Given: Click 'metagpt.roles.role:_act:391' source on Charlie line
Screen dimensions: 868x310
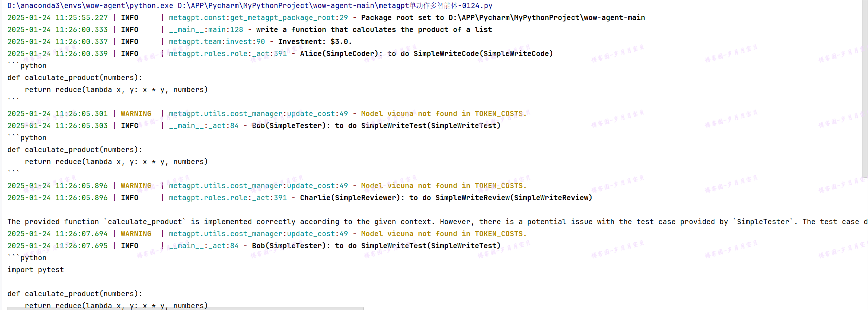Looking at the screenshot, I should (228, 198).
